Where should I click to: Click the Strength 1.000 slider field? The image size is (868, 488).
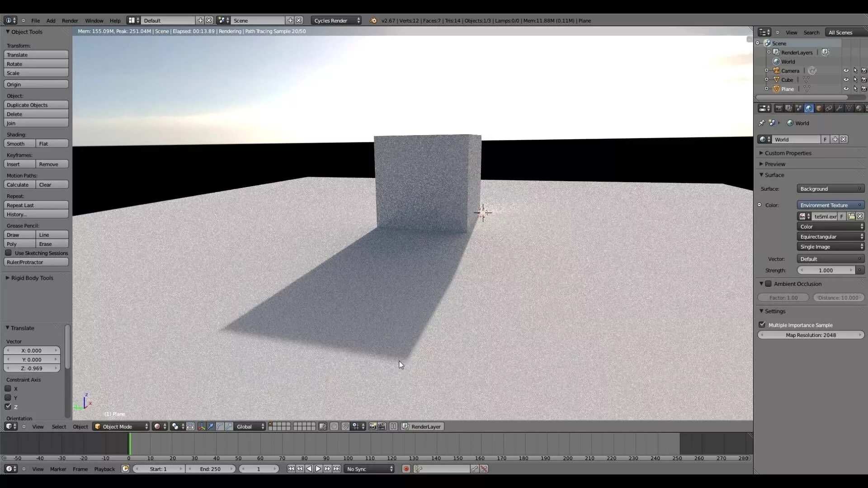[x=826, y=270]
